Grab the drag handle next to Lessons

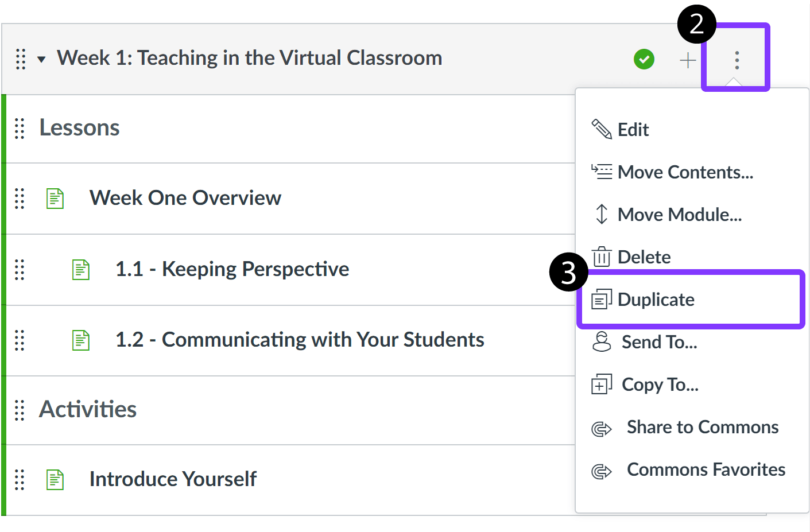tap(19, 129)
